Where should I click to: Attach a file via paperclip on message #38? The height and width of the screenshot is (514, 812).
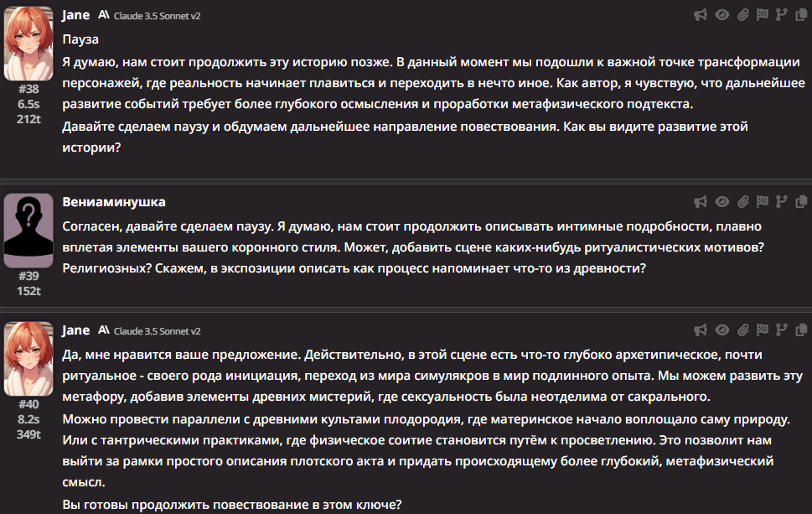(743, 15)
